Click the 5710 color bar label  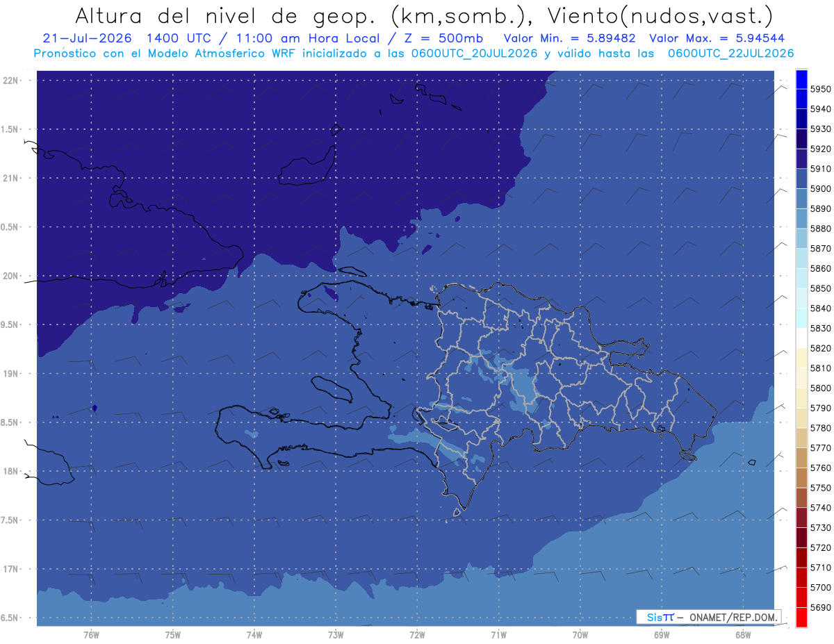820,568
